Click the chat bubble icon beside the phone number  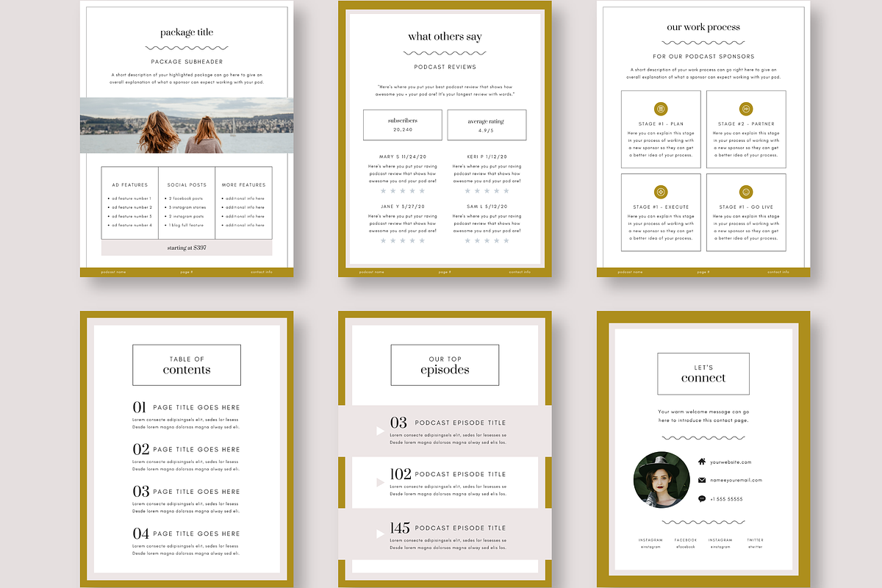702,498
